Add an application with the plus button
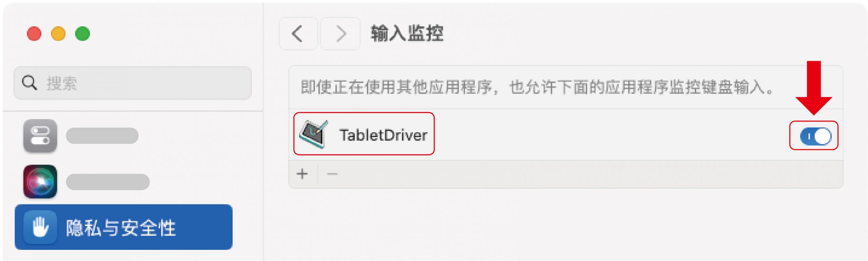Viewport: 868px width, 261px height. point(302,174)
